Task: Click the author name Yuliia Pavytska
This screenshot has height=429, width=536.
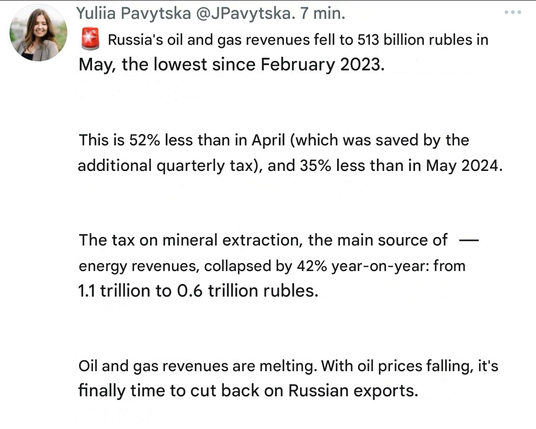Action: pyautogui.click(x=134, y=14)
